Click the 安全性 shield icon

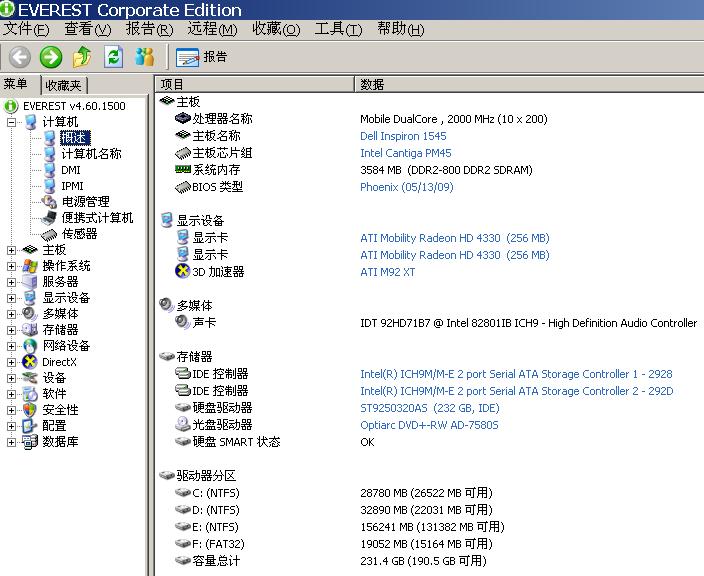coord(30,410)
